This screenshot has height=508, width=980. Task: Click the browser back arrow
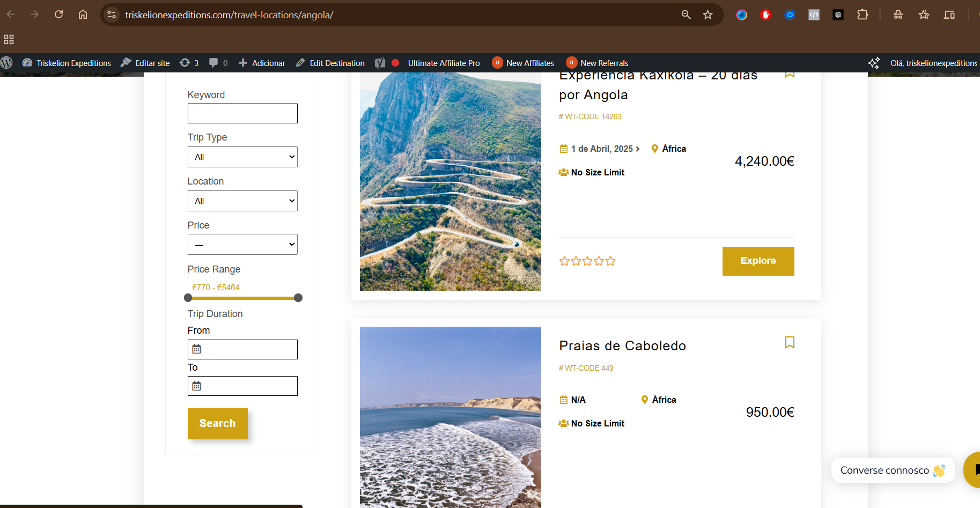click(x=11, y=14)
